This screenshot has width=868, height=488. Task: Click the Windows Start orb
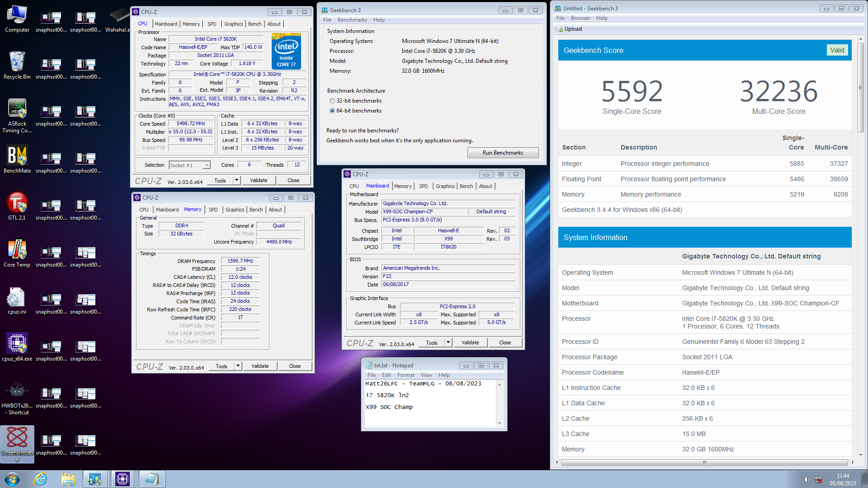click(x=12, y=479)
